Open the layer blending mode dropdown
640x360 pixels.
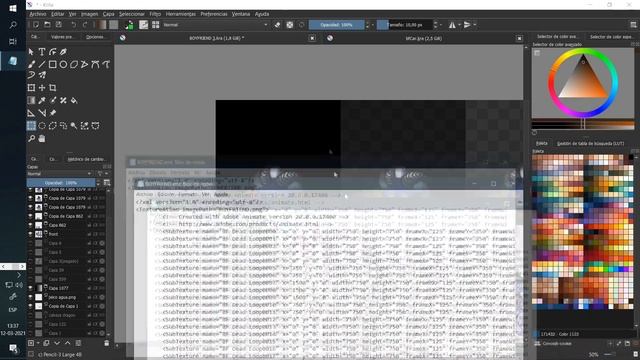(x=60, y=174)
